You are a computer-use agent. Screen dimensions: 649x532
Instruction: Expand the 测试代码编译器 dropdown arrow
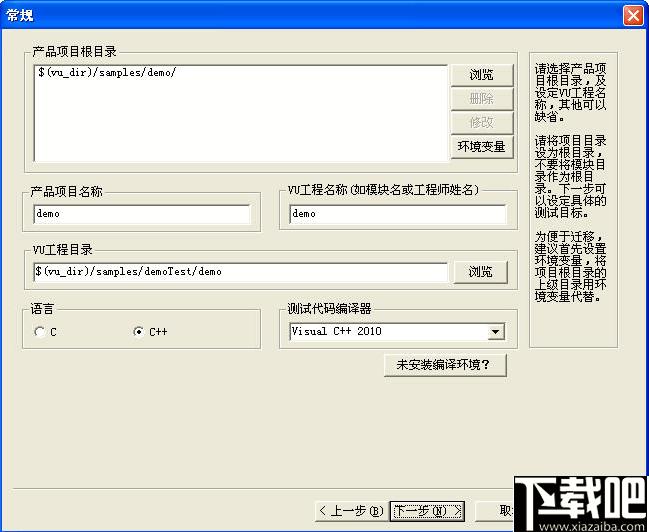coord(496,332)
